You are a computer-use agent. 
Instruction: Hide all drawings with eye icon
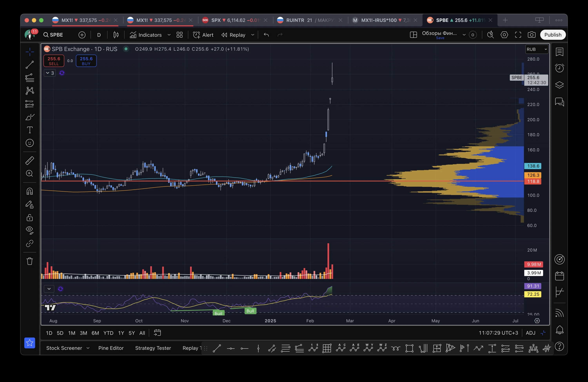pyautogui.click(x=30, y=230)
